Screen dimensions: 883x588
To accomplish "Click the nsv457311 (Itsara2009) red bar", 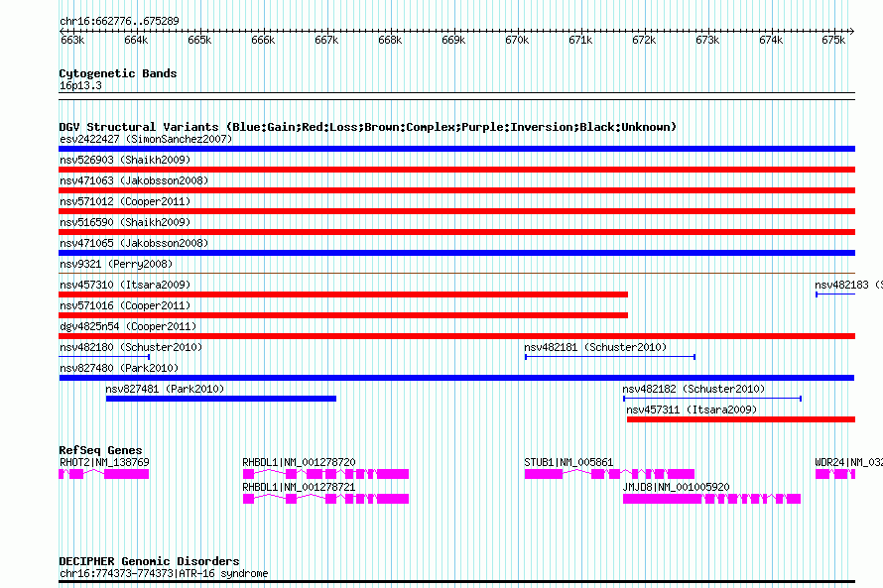I will click(x=741, y=419).
